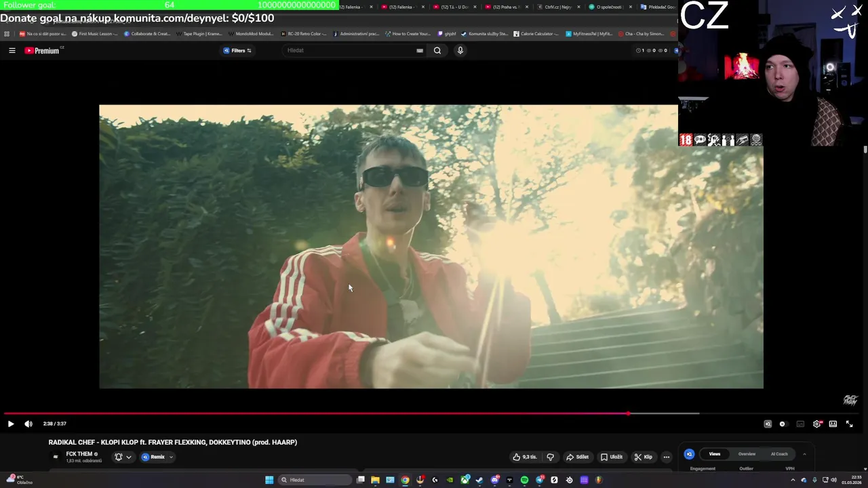This screenshot has width=868, height=488.
Task: Like the video showing 9,3 tis.
Action: pyautogui.click(x=525, y=457)
